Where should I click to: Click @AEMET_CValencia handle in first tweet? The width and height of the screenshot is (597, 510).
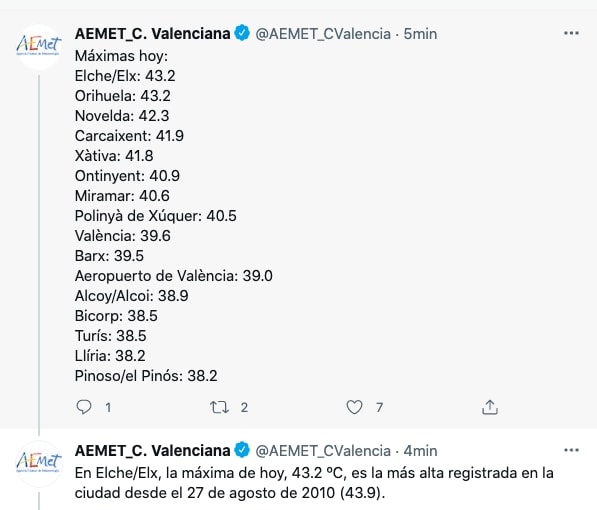click(323, 34)
